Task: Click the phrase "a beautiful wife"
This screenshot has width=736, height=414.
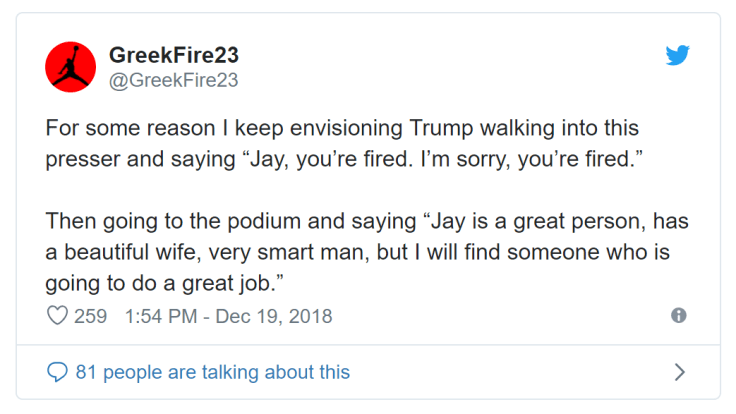Action: (119, 251)
